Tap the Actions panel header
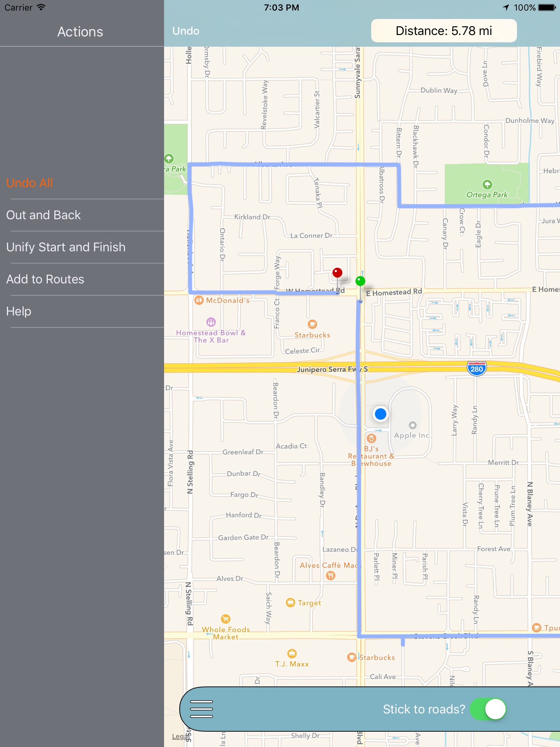This screenshot has width=560, height=747. click(80, 32)
